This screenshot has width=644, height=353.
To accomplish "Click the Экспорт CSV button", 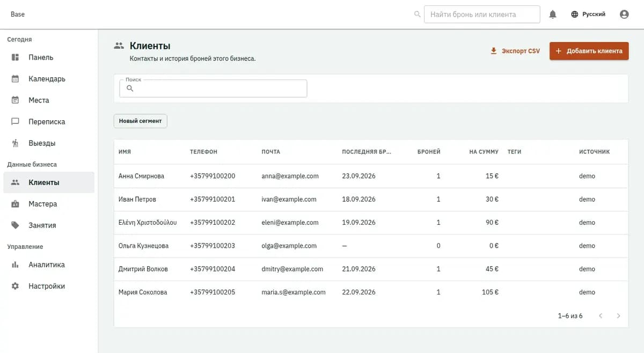I will pyautogui.click(x=515, y=51).
